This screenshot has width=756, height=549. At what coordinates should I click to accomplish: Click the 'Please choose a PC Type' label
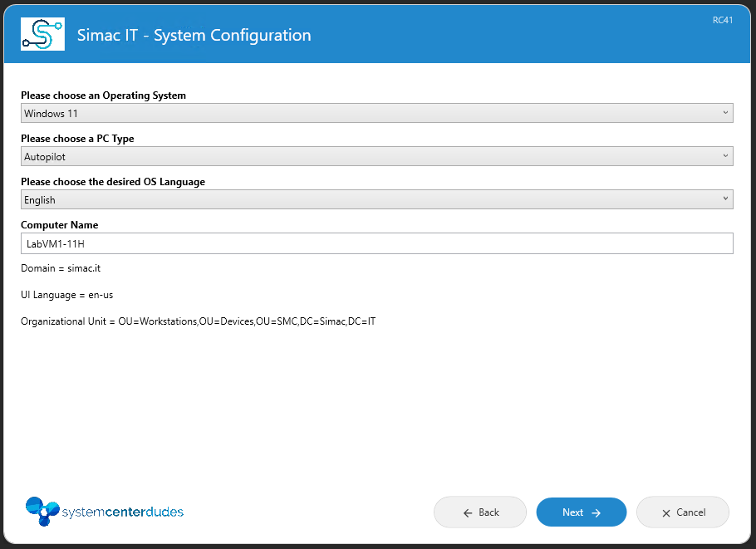pos(77,139)
